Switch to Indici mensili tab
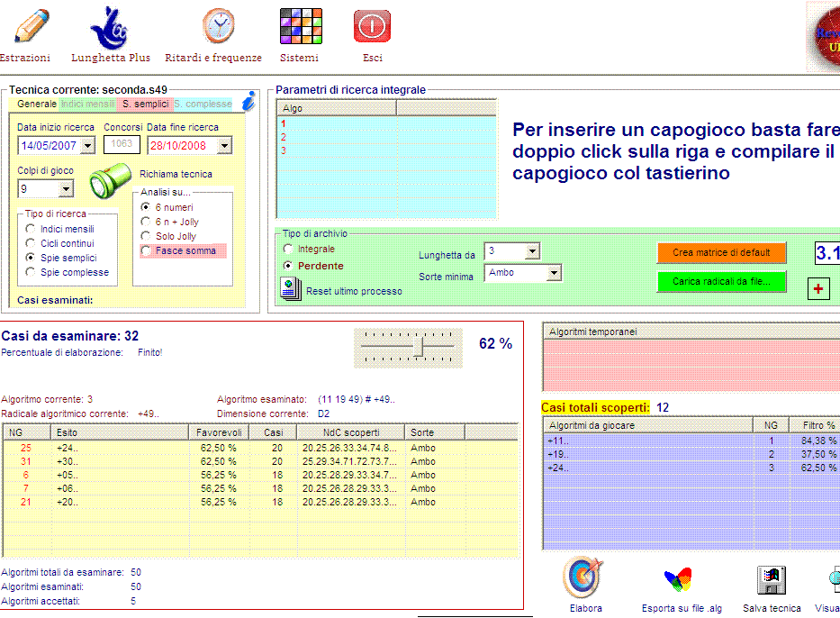The image size is (840, 618). pyautogui.click(x=88, y=104)
